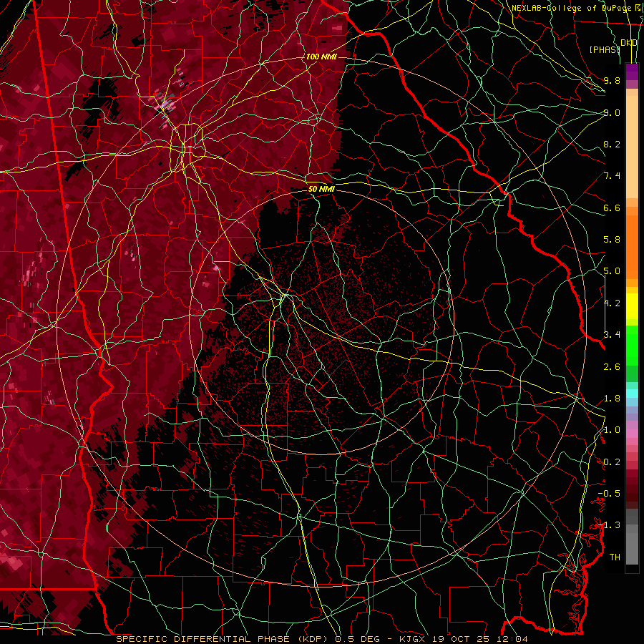Click the -1.3 scale value

click(x=609, y=525)
